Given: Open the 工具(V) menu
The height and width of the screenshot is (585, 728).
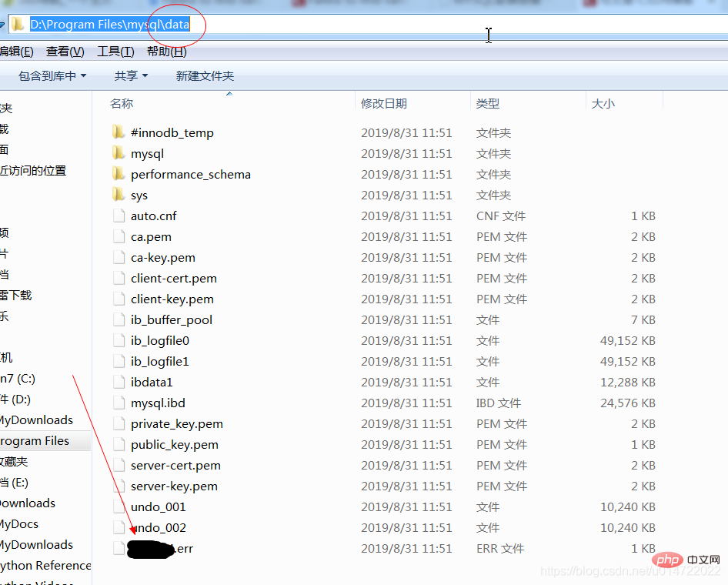Looking at the screenshot, I should point(114,52).
